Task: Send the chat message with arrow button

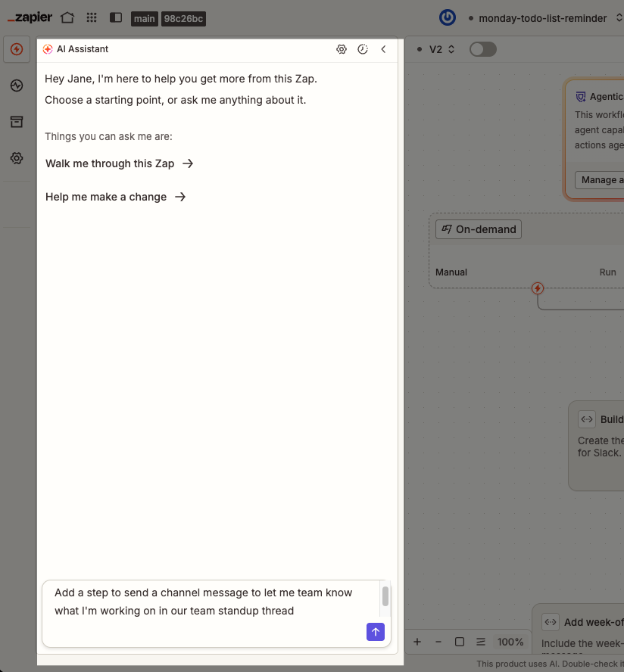Action: click(376, 632)
